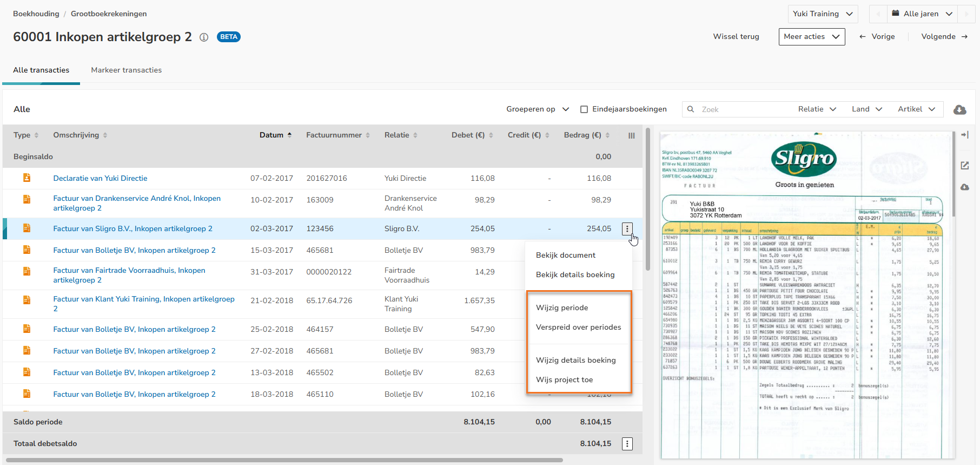980x465 pixels.
Task: Open the document in a new window icon
Action: [x=964, y=166]
